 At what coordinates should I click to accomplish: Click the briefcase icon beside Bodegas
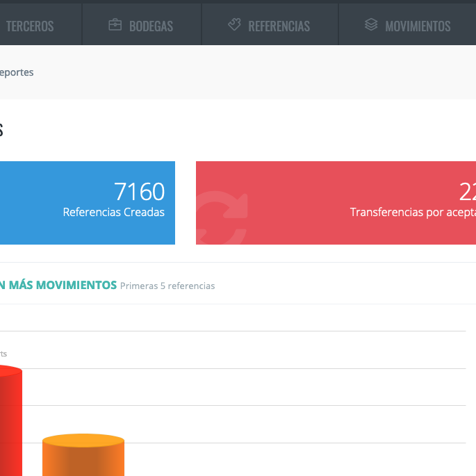tap(115, 25)
